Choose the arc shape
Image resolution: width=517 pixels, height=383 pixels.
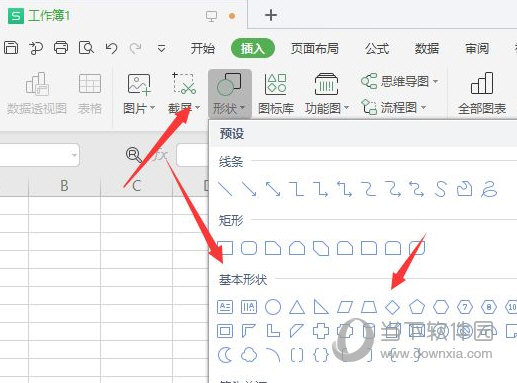point(273,355)
